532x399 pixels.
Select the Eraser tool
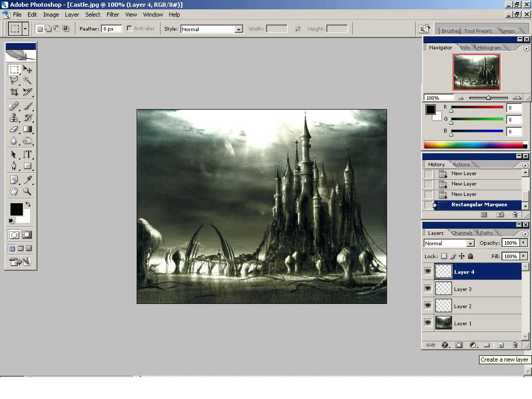pos(14,129)
